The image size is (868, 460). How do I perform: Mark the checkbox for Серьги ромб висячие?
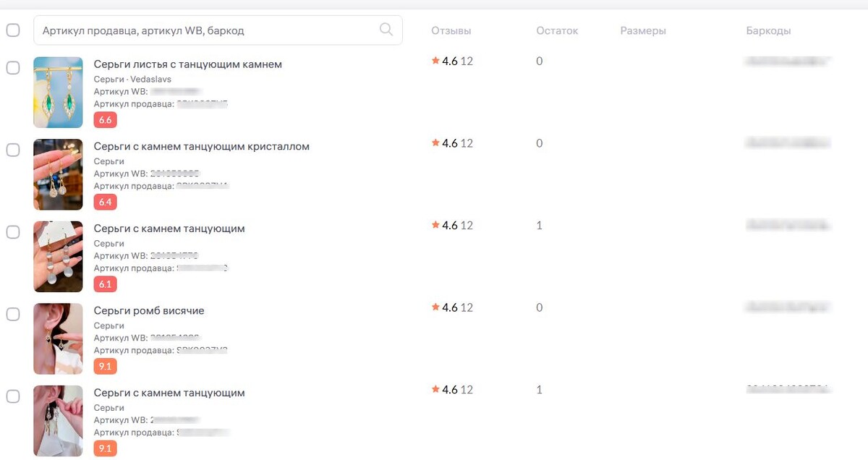tap(13, 314)
